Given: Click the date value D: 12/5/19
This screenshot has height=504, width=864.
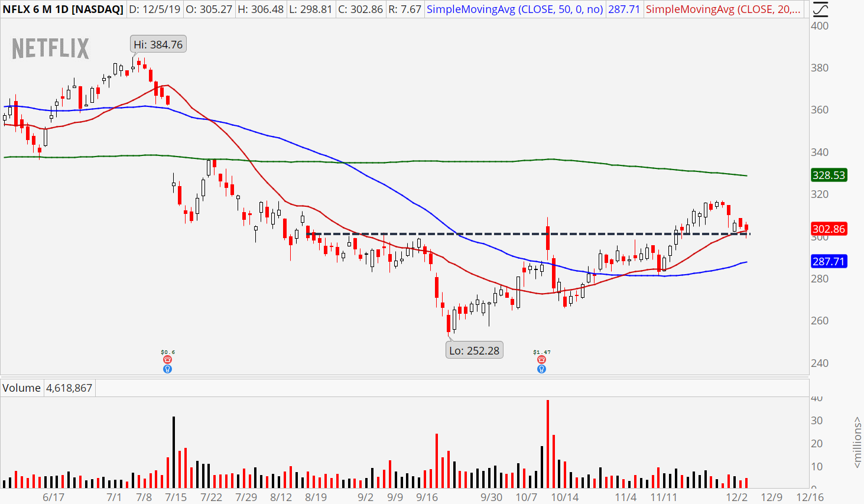Looking at the screenshot, I should [x=155, y=9].
